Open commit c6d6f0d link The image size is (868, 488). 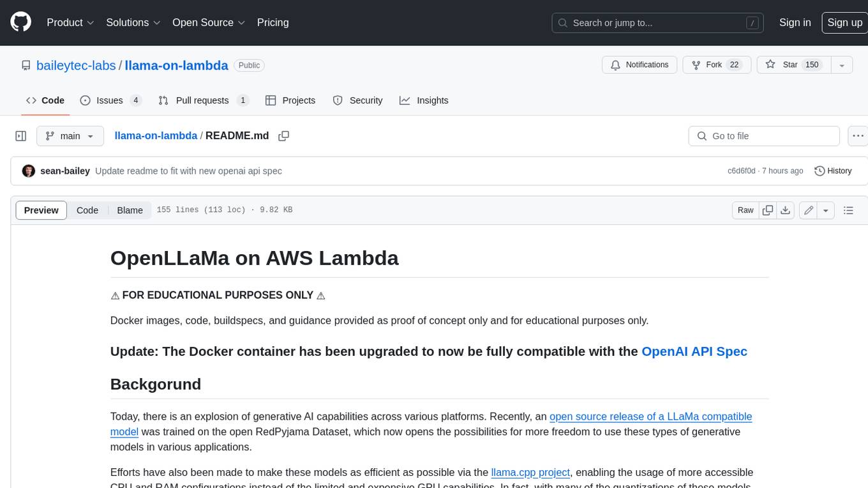(x=741, y=171)
